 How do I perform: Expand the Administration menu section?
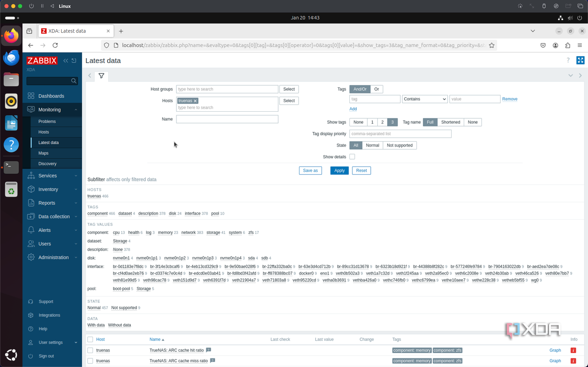point(52,257)
